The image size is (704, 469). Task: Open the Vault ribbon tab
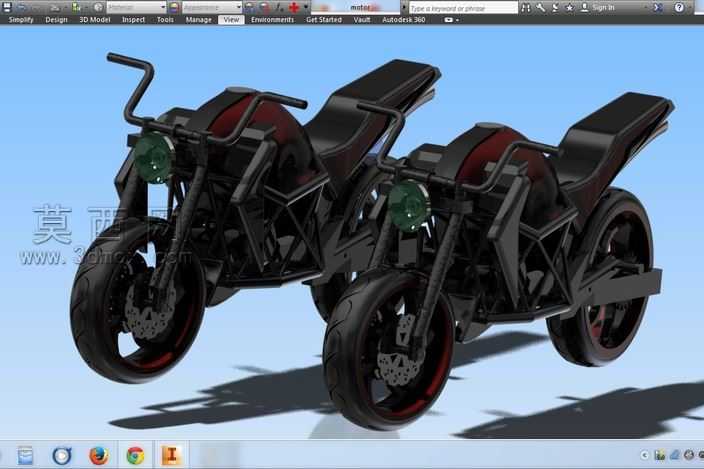362,20
